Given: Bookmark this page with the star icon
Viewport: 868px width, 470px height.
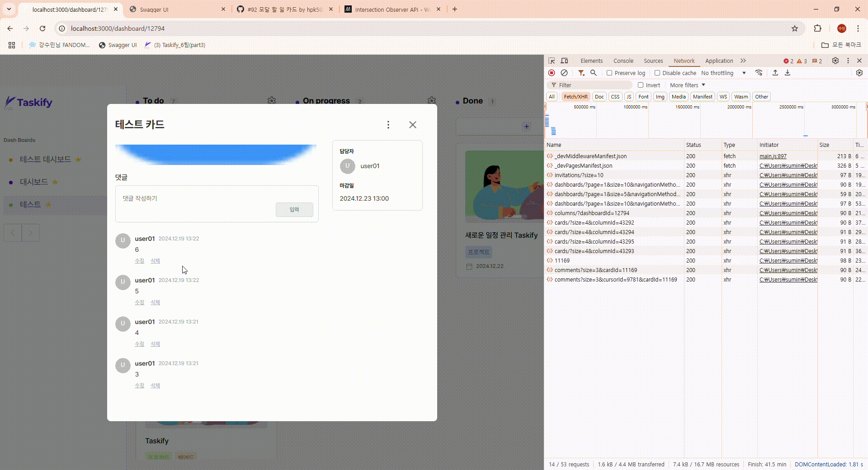Looking at the screenshot, I should (x=795, y=28).
